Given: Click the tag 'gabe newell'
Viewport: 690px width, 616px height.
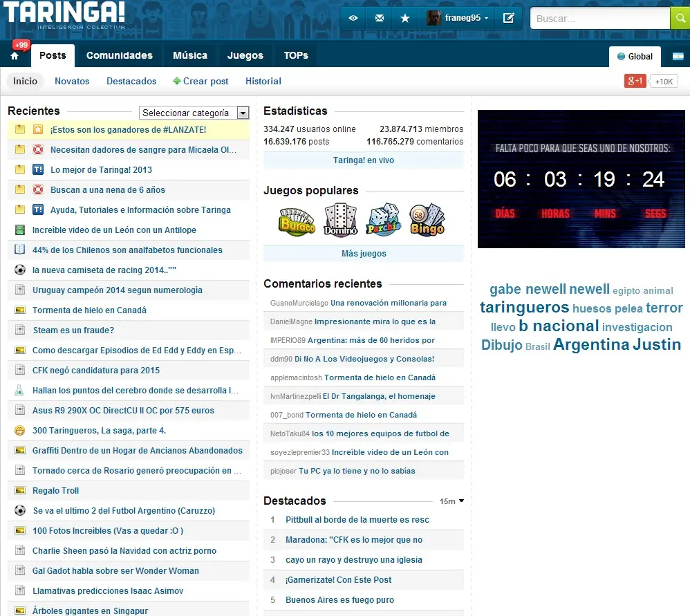Looking at the screenshot, I should [528, 289].
